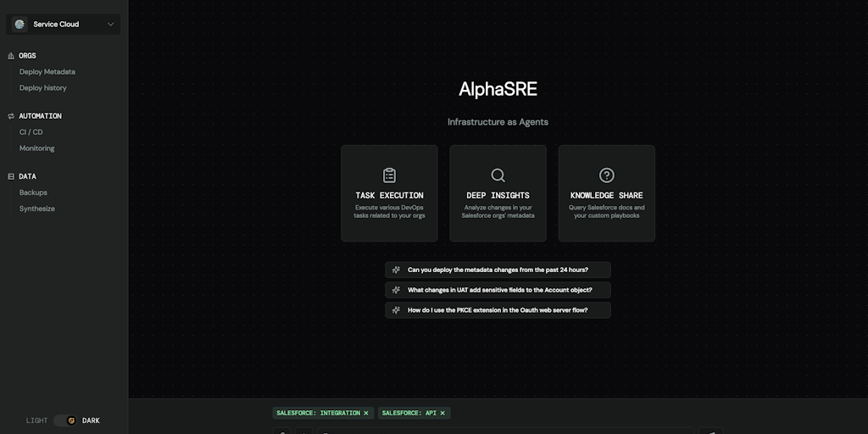Go to CI / CD section
This screenshot has width=868, height=434.
pyautogui.click(x=31, y=132)
